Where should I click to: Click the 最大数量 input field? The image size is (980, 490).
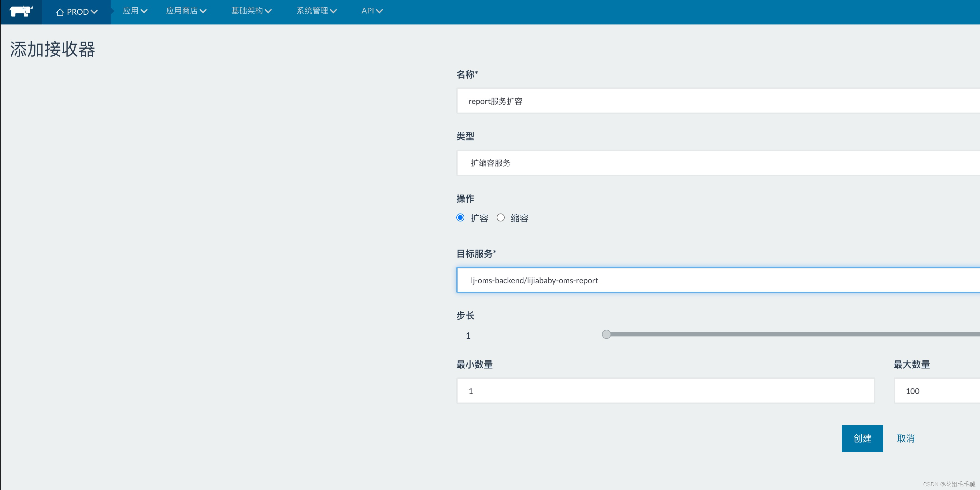coord(936,391)
